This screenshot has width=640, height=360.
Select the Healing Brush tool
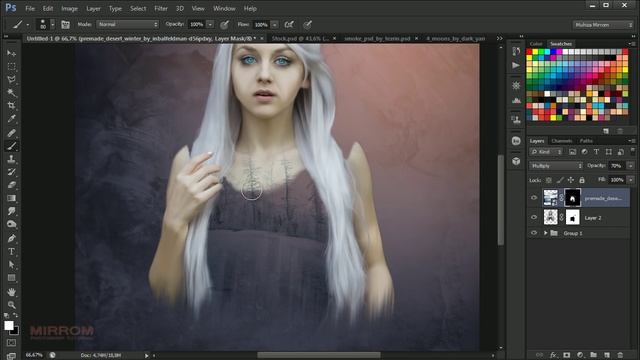pos(11,133)
